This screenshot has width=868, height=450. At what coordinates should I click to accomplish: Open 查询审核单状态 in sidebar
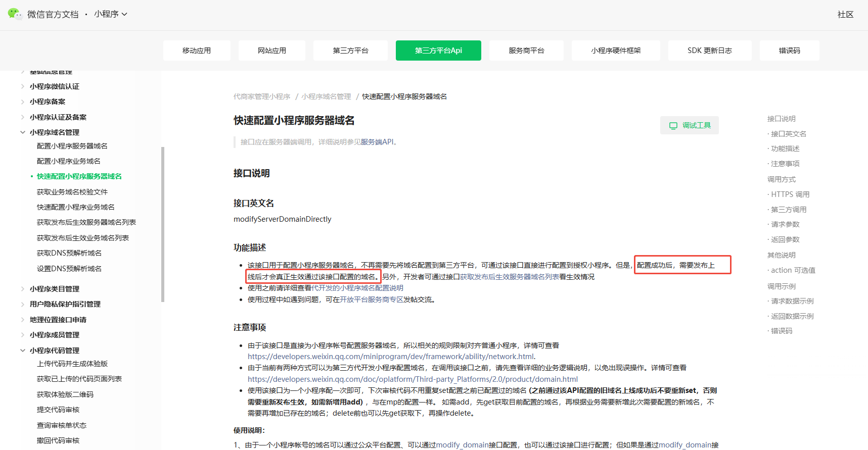[62, 425]
